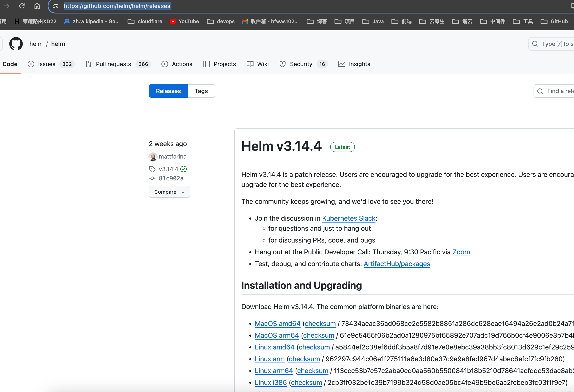
Task: Open site information icon in address bar
Action: tap(55, 6)
